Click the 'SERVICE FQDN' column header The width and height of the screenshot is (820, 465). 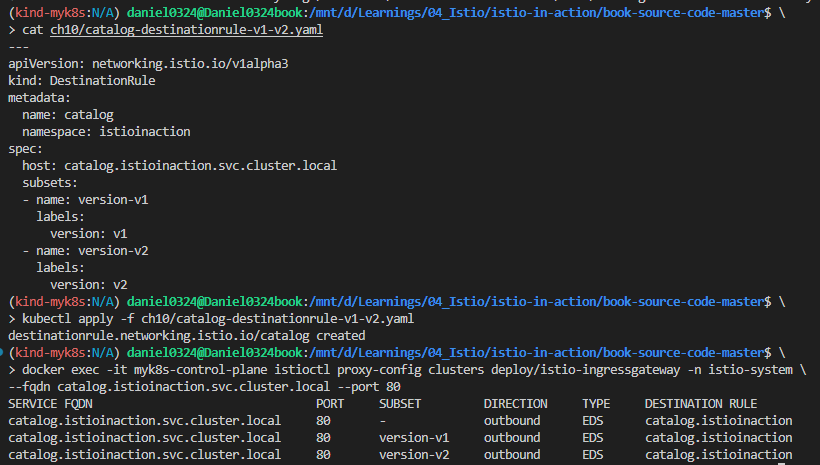tap(50, 404)
